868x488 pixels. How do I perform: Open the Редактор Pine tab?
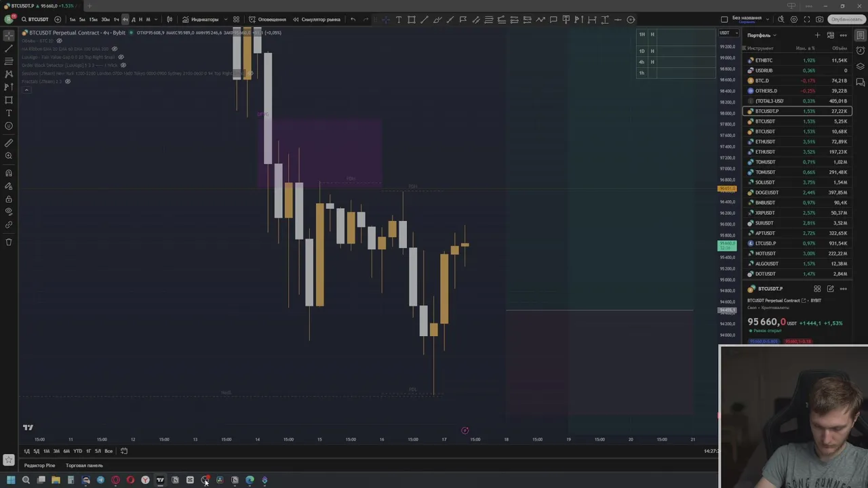pyautogui.click(x=39, y=466)
